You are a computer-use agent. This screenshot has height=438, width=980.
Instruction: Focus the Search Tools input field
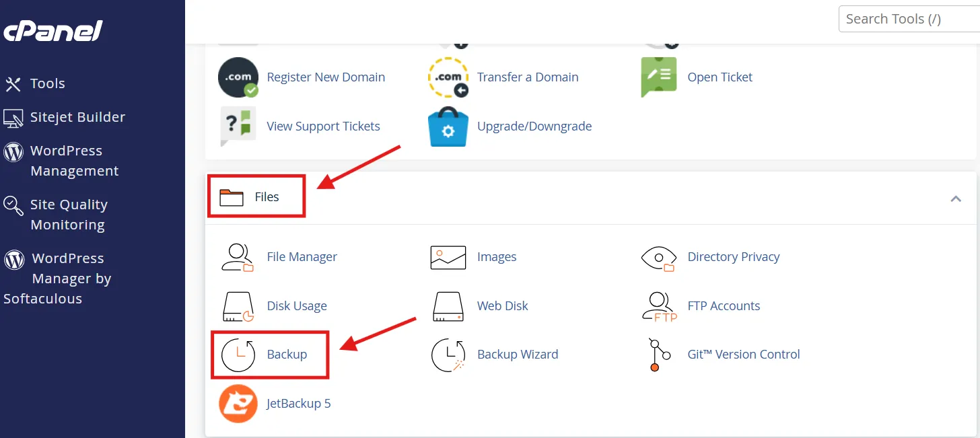coord(909,19)
